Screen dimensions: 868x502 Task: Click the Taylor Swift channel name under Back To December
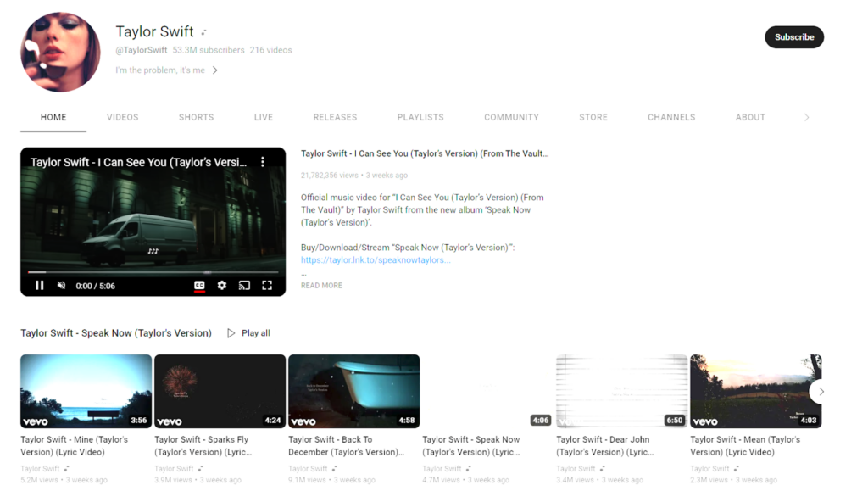[x=308, y=469]
